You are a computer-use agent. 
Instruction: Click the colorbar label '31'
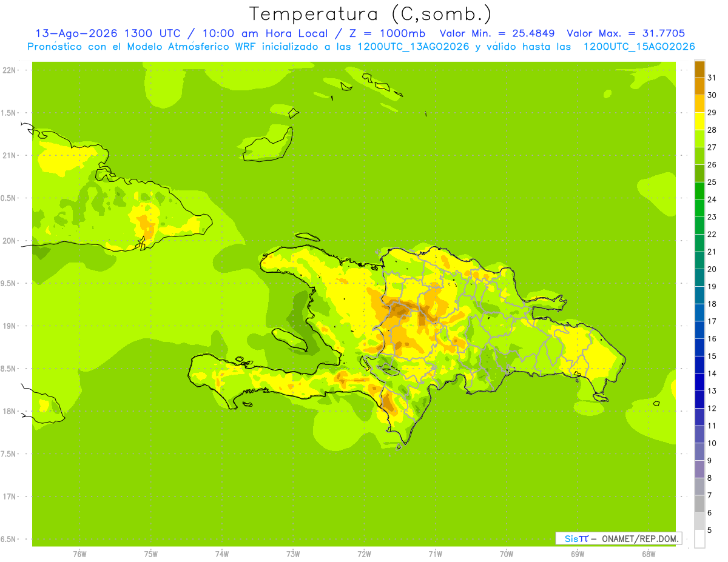(x=712, y=77)
